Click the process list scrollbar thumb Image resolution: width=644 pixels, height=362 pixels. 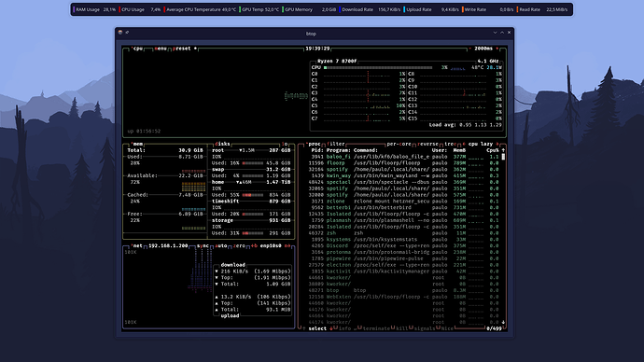pyautogui.click(x=503, y=157)
